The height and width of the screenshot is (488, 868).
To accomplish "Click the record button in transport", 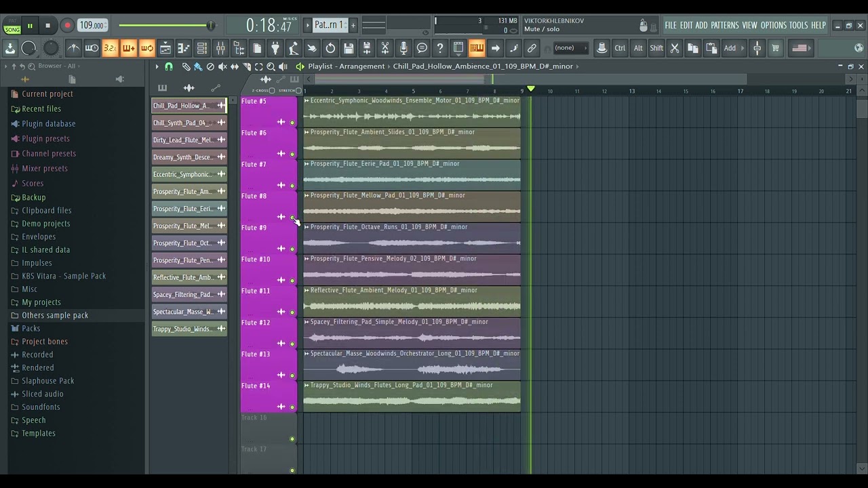I will [67, 26].
